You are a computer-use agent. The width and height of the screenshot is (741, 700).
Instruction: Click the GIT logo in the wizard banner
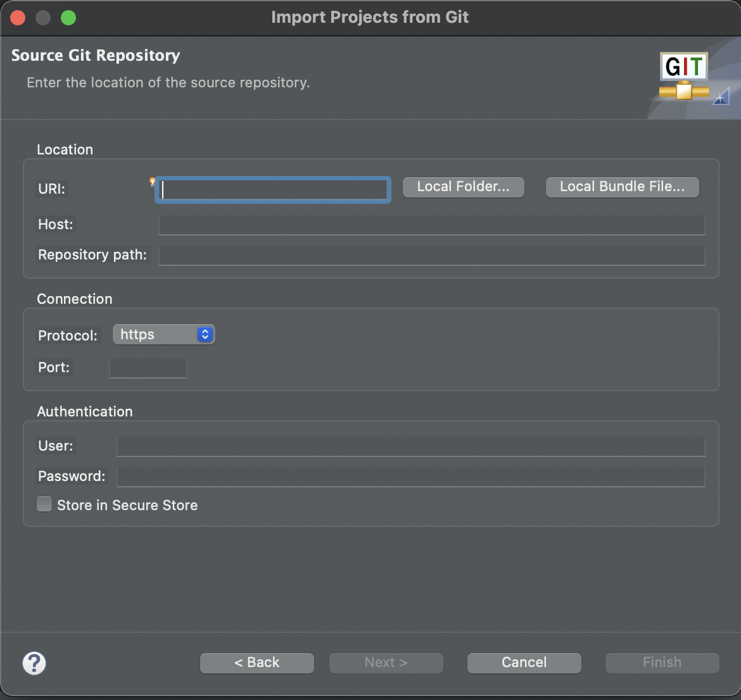click(x=684, y=76)
